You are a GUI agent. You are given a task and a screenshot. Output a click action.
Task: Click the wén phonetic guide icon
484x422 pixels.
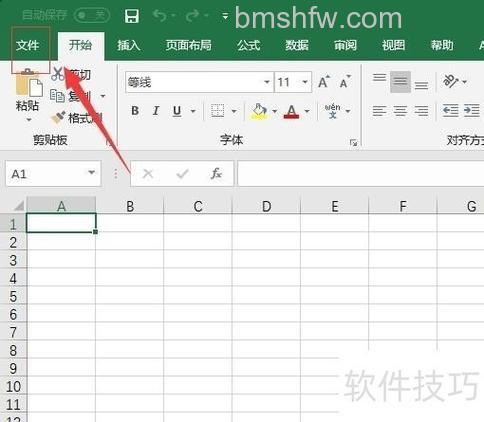coord(332,111)
